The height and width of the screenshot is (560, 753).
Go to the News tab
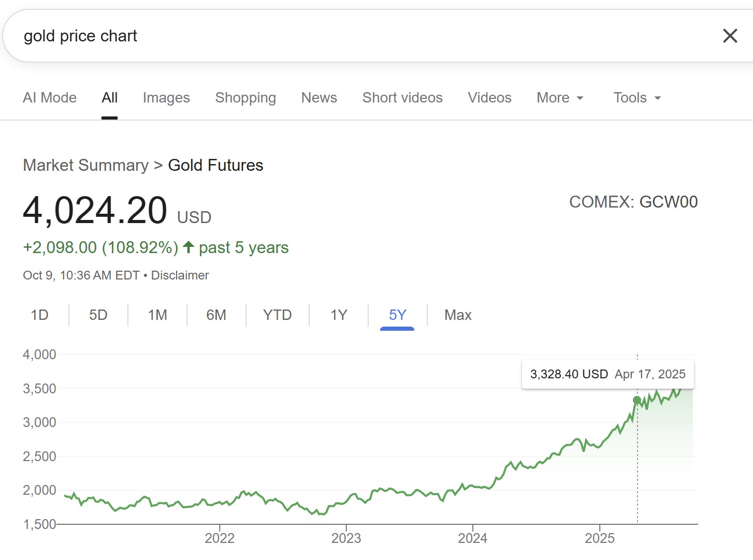[x=319, y=98]
